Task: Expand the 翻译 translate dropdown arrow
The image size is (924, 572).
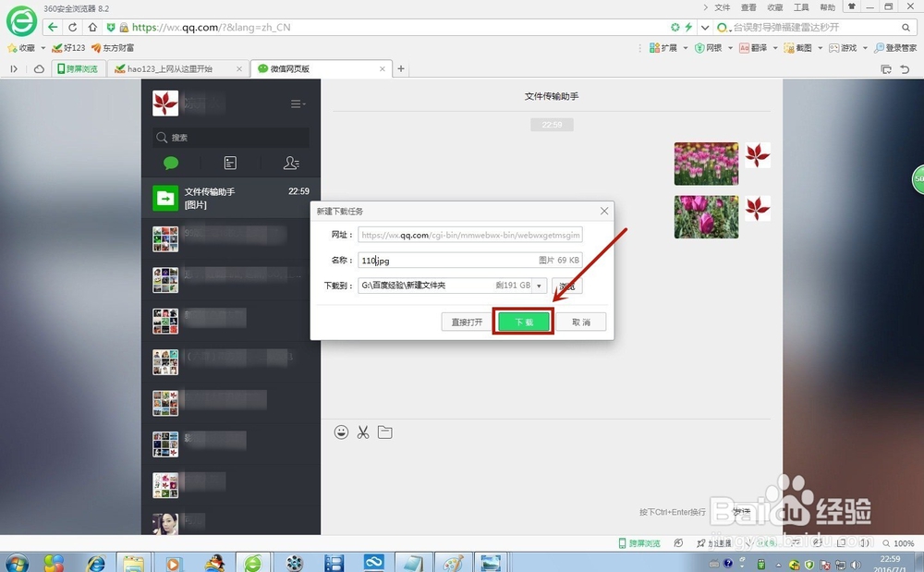Action: point(775,47)
